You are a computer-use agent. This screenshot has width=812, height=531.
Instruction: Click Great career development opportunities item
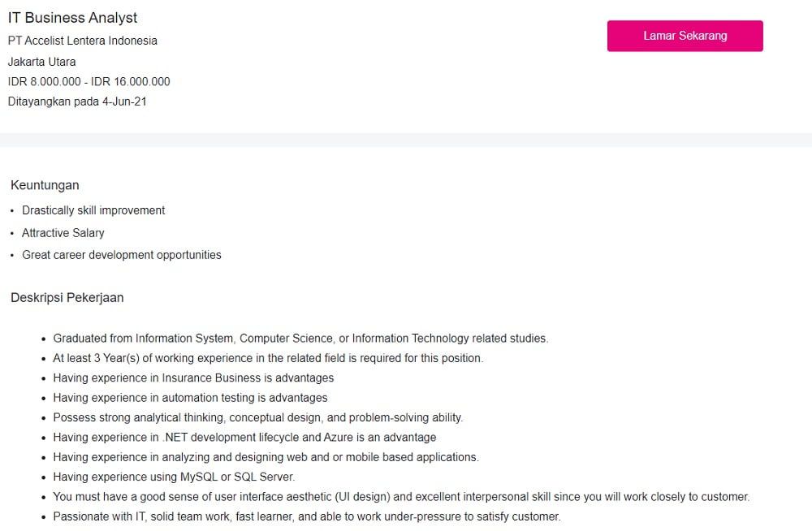point(121,255)
